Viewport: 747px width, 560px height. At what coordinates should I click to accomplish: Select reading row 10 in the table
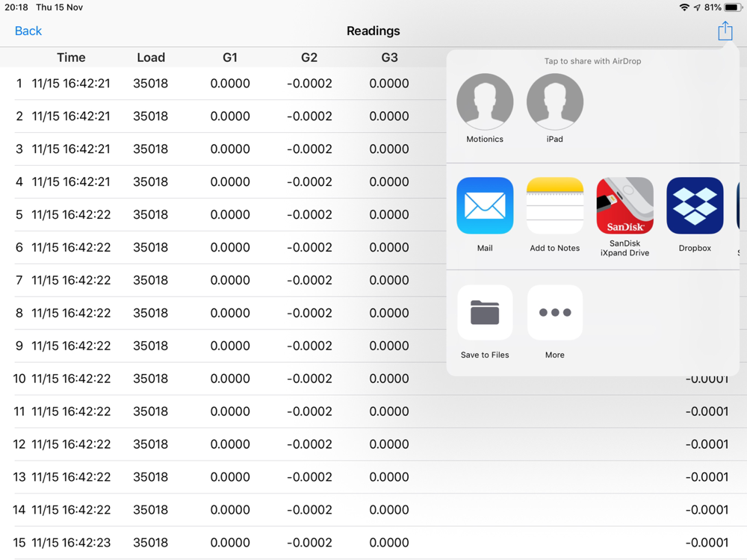coord(373,379)
